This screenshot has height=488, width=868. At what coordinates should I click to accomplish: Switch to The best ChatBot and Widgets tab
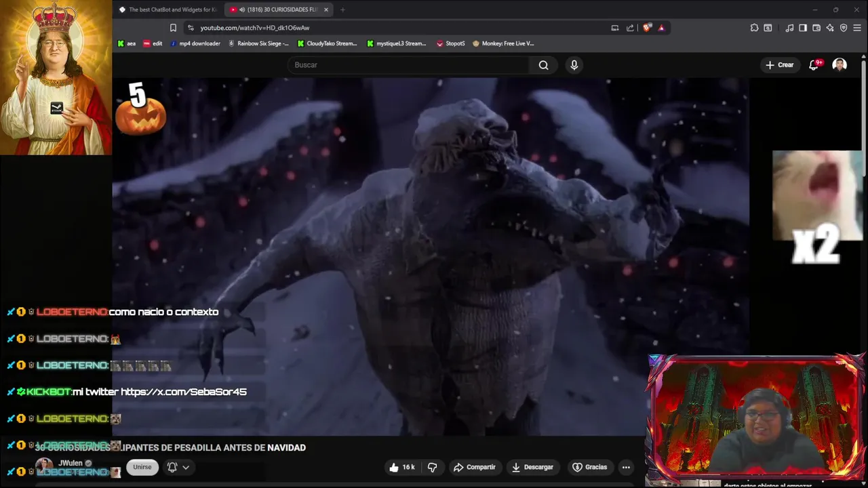pos(167,9)
